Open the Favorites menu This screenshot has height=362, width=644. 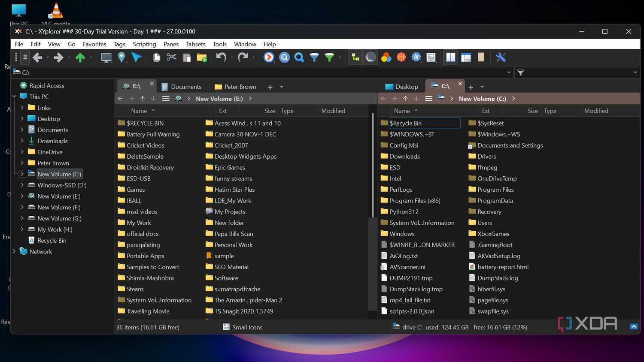tap(94, 44)
